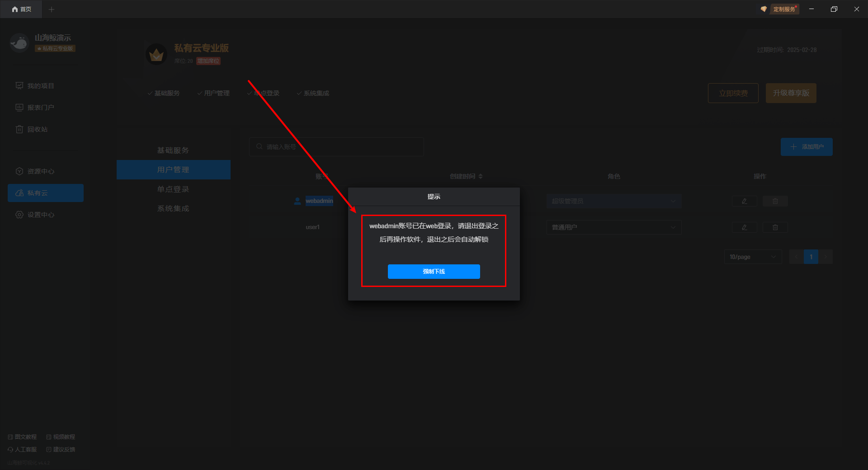
Task: Select 私有云 in the sidebar
Action: (46, 193)
